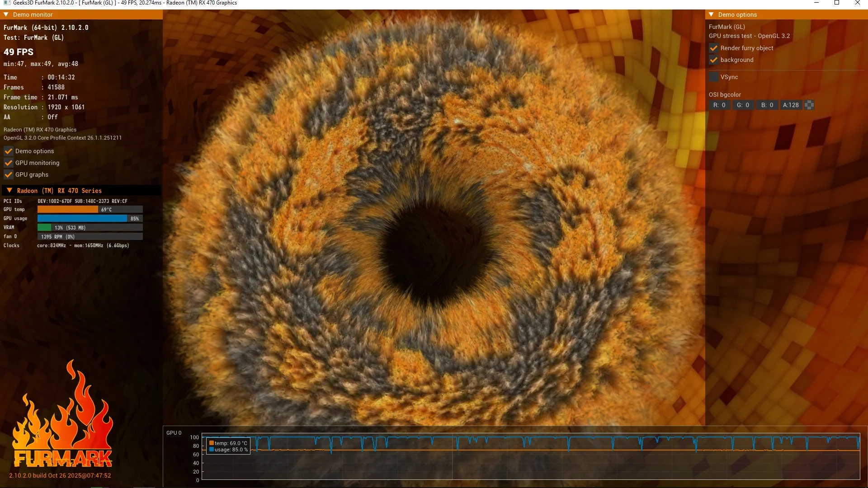Uncheck the Demo options checkbox in monitor panel
Image resolution: width=868 pixels, height=488 pixels.
(x=9, y=151)
